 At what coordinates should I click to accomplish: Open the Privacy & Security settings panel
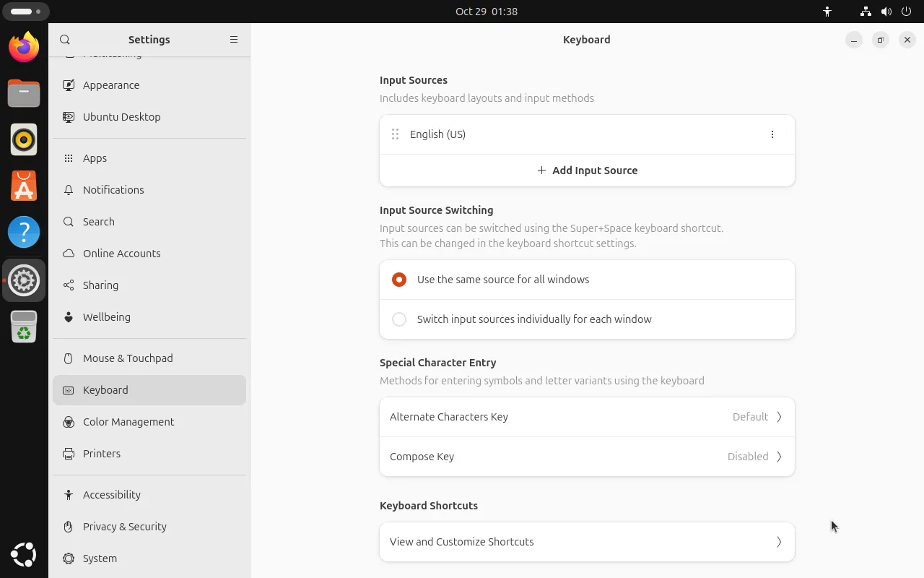(149, 527)
